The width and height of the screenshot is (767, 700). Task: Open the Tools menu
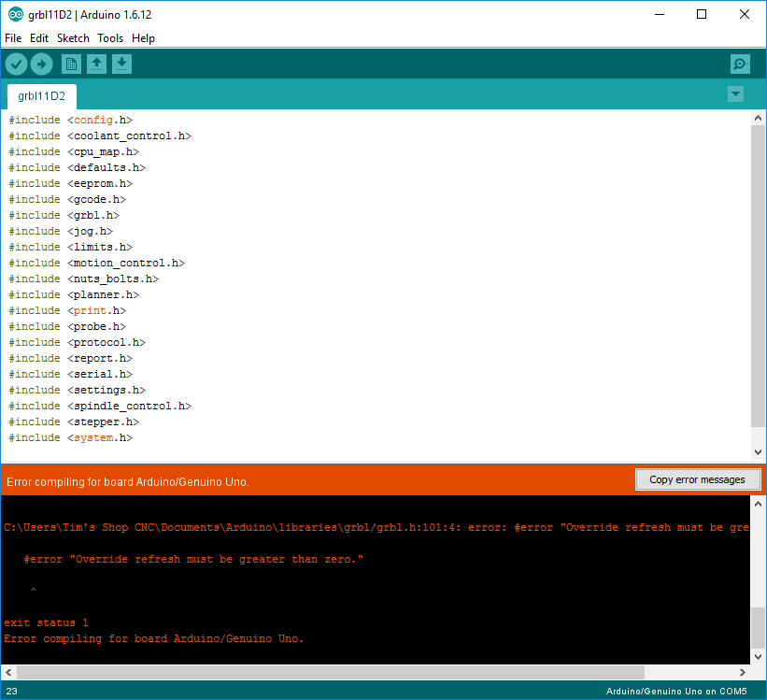[110, 38]
